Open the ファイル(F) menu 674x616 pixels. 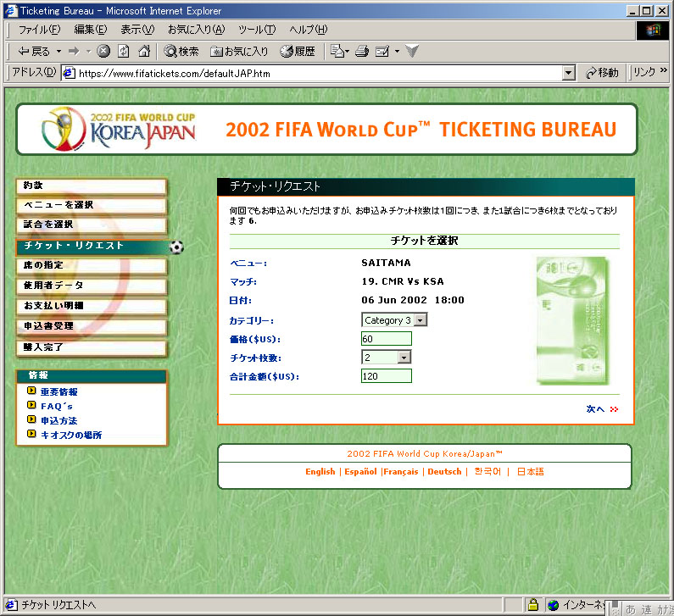(x=40, y=29)
